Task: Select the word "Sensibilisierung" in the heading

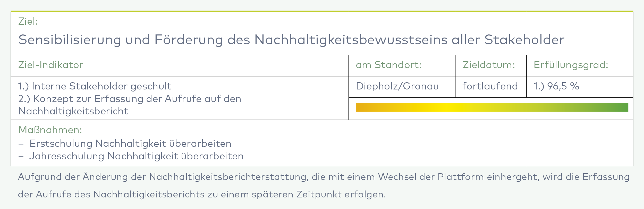Action: tap(70, 40)
